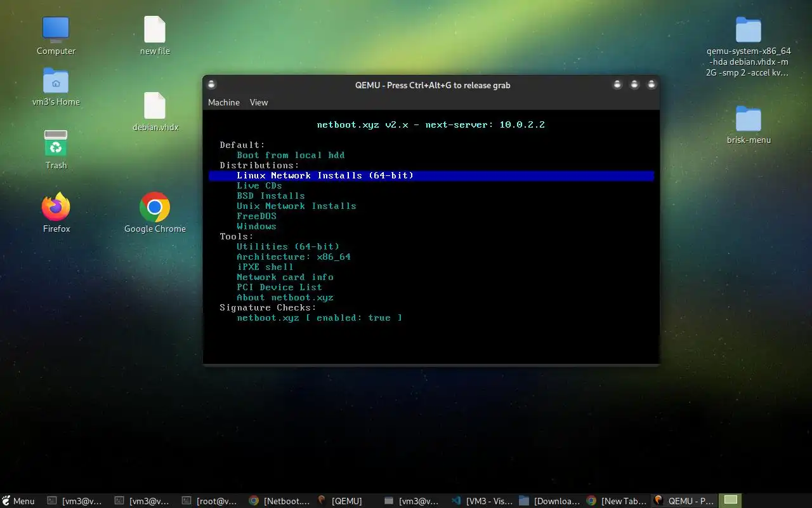
Task: Maximize the QEMU window
Action: click(x=634, y=84)
